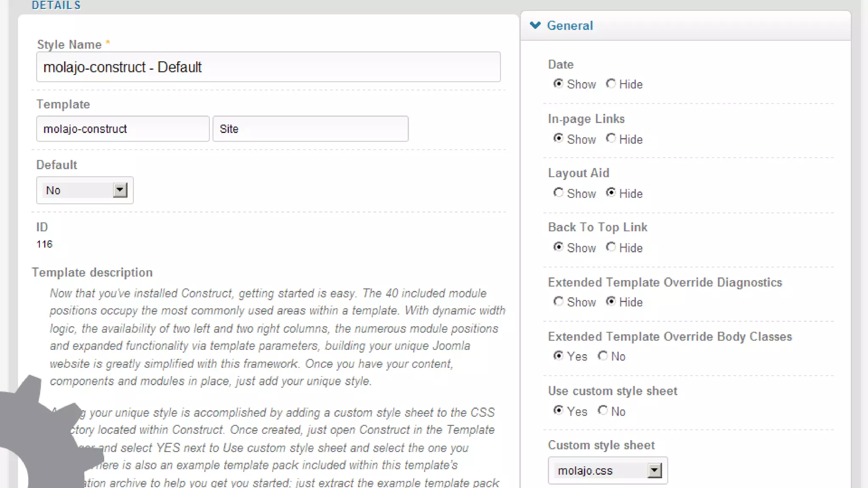The width and height of the screenshot is (868, 488).
Task: Select Show for Date option
Action: [x=558, y=83]
